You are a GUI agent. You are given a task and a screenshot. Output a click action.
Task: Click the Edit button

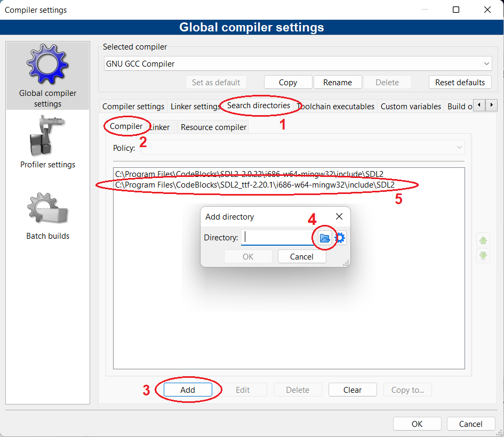click(x=243, y=390)
